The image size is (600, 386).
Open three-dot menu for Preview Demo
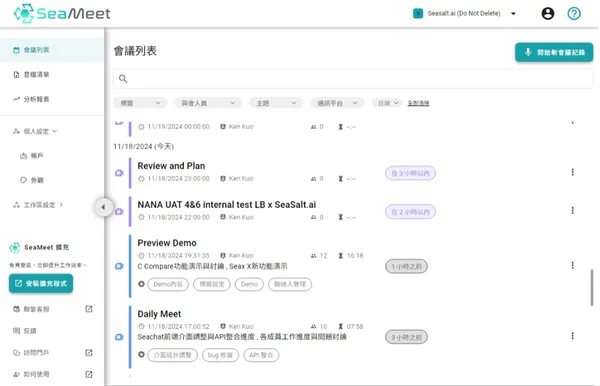572,265
